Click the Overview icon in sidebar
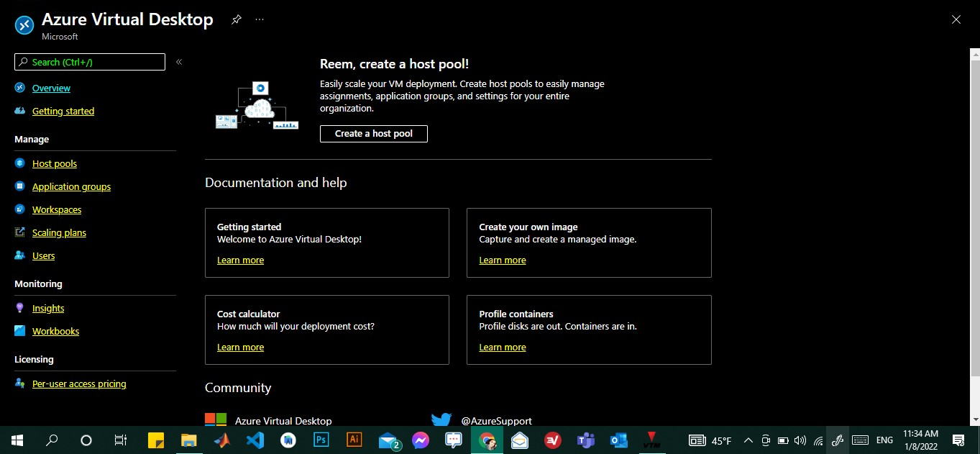The height and width of the screenshot is (454, 980). coord(19,88)
